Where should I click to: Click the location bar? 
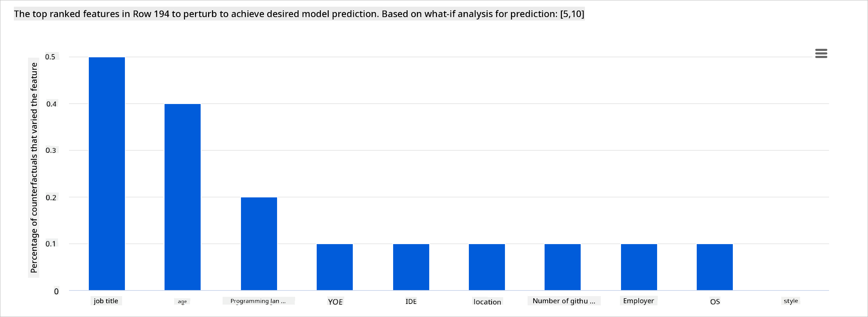point(487,267)
